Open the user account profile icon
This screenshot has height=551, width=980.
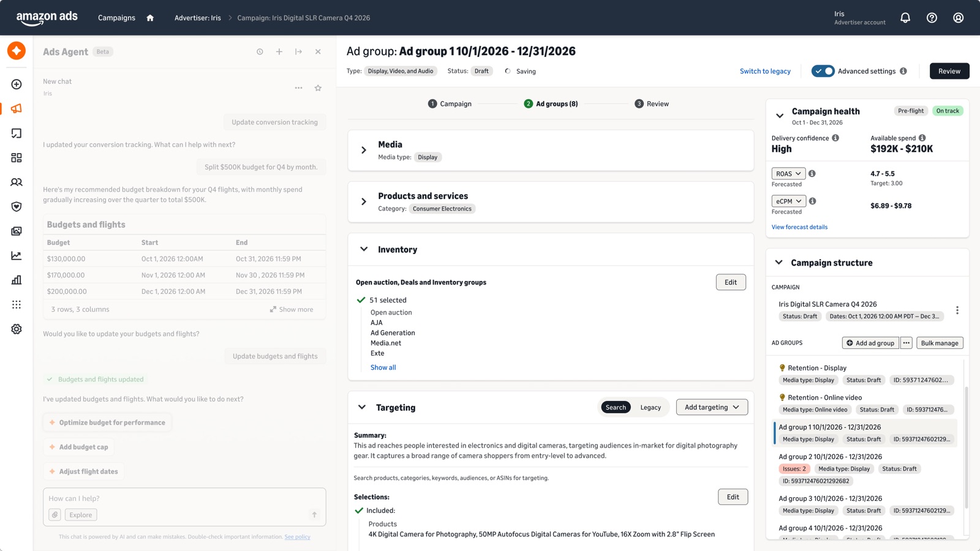coord(958,18)
